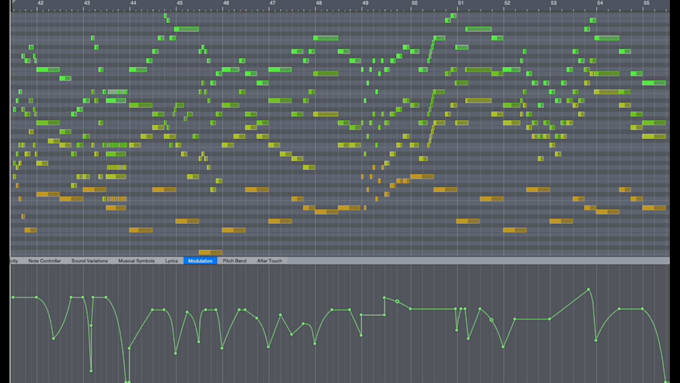Switch to the Pitch Bend tab
680x383 pixels.
(x=235, y=261)
